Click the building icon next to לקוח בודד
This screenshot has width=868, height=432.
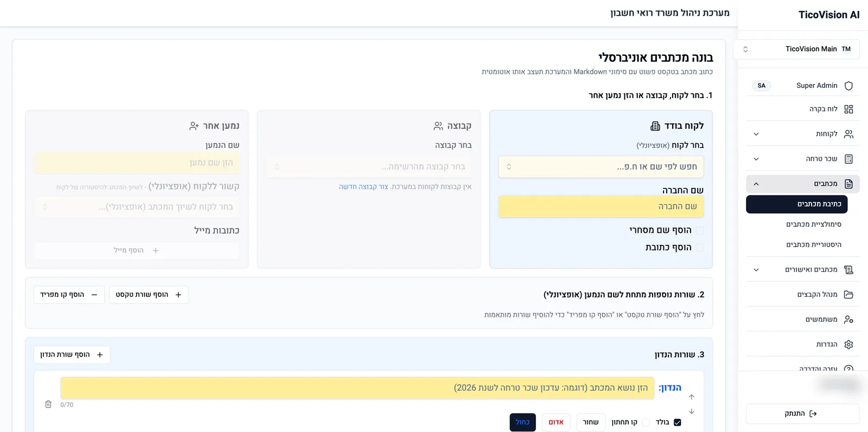(x=655, y=126)
